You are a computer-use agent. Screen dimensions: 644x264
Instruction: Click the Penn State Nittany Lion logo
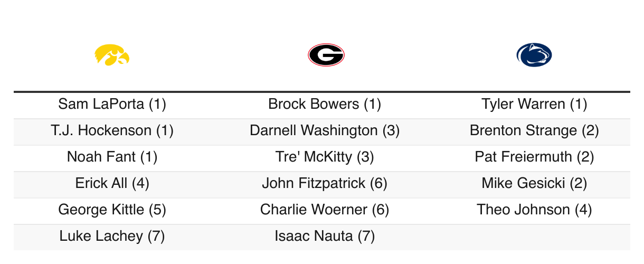tap(534, 55)
